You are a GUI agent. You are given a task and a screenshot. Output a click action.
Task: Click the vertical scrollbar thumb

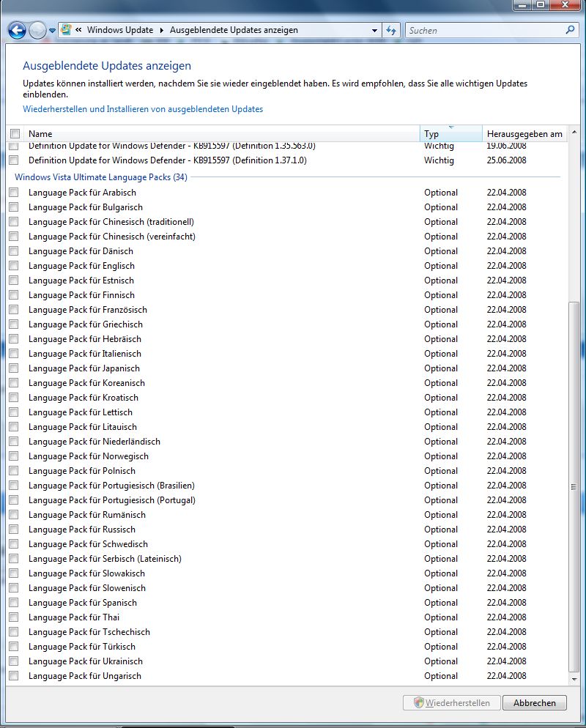574,486
